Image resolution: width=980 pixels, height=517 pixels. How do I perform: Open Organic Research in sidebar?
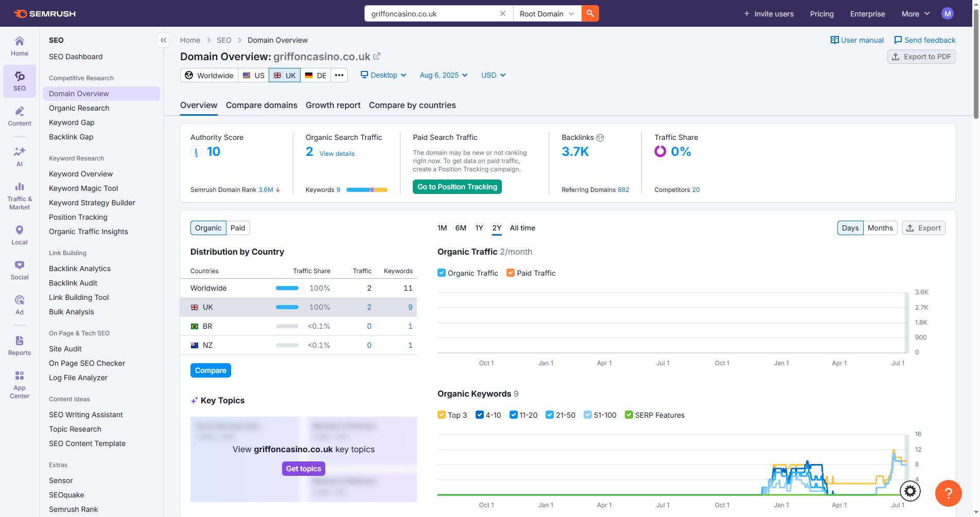79,108
